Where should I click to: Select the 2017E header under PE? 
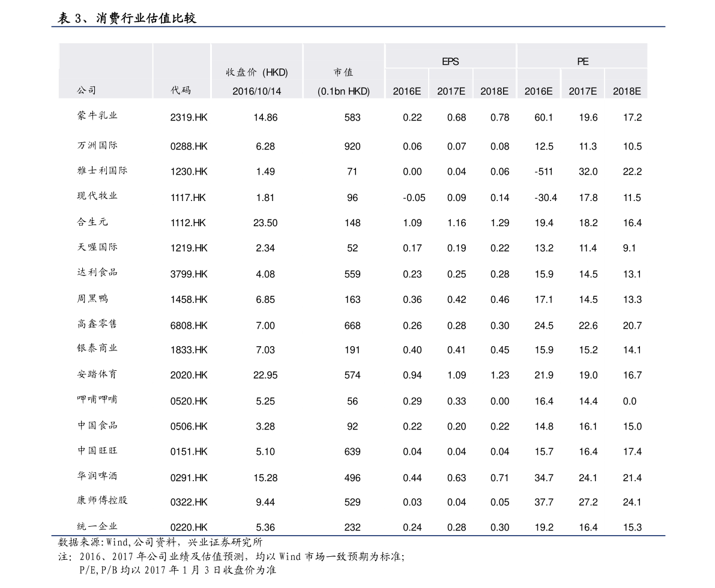(x=582, y=92)
